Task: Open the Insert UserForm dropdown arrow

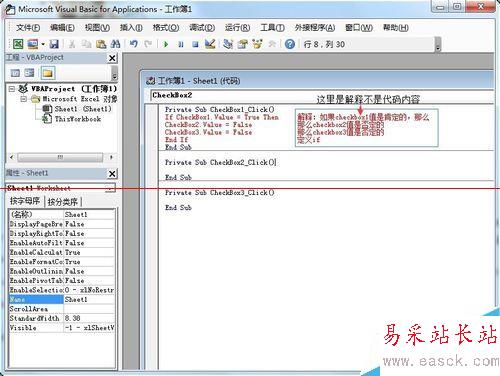Action: coord(43,44)
